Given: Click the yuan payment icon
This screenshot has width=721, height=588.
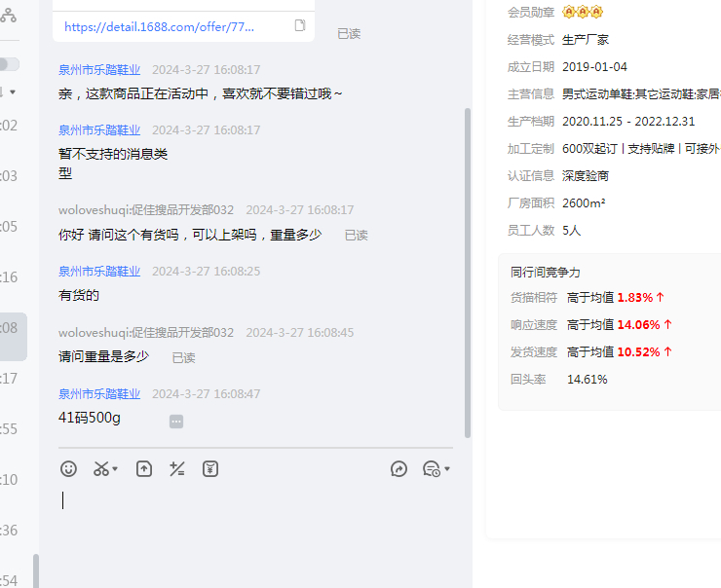Looking at the screenshot, I should (x=210, y=468).
